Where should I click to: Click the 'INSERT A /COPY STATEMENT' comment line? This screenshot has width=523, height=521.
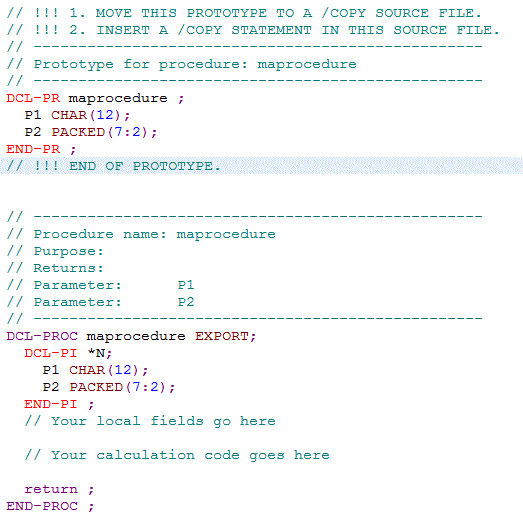(x=253, y=30)
